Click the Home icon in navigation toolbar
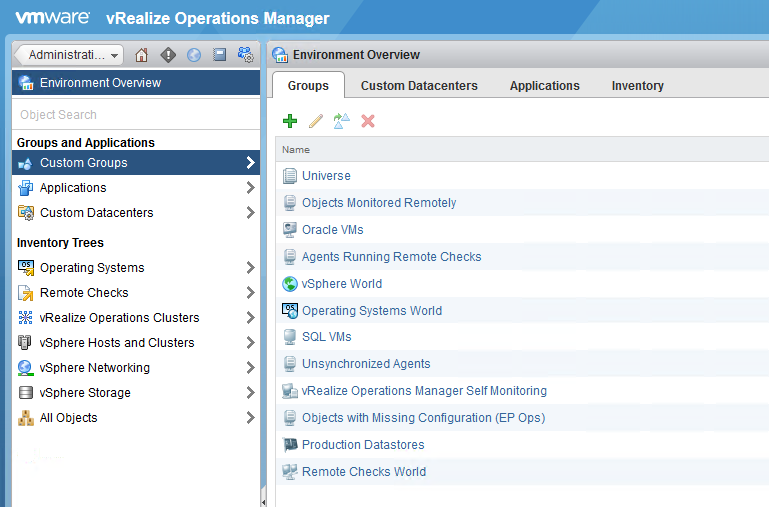Image resolution: width=769 pixels, height=507 pixels. (x=142, y=55)
